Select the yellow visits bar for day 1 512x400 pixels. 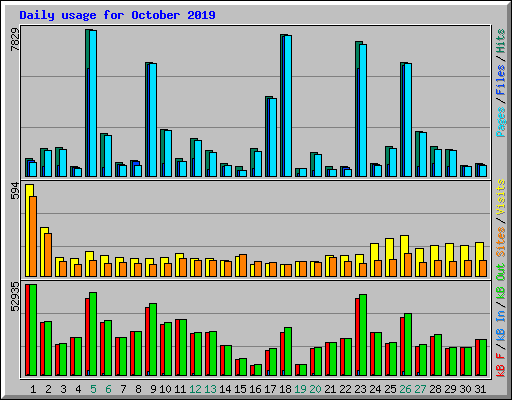coord(28,230)
